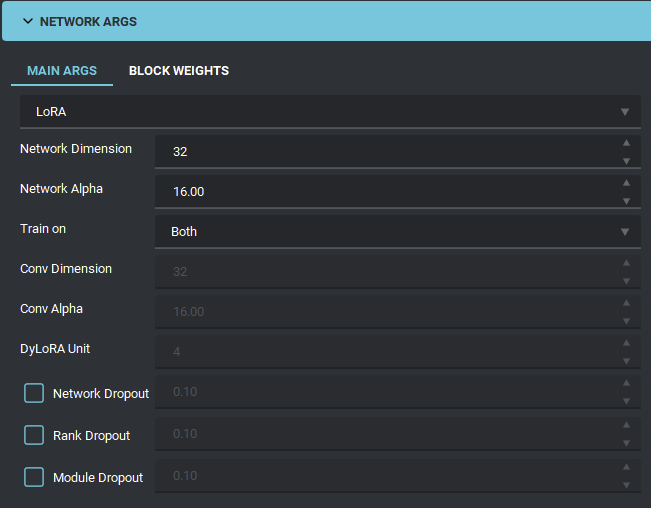Switch to the Block Weights tab

coord(179,71)
